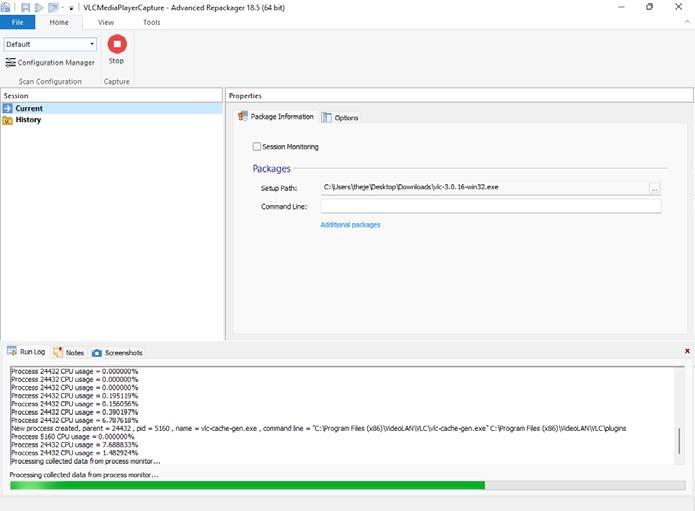Enable the Session Monitoring checkbox
The image size is (695, 511).
[257, 146]
